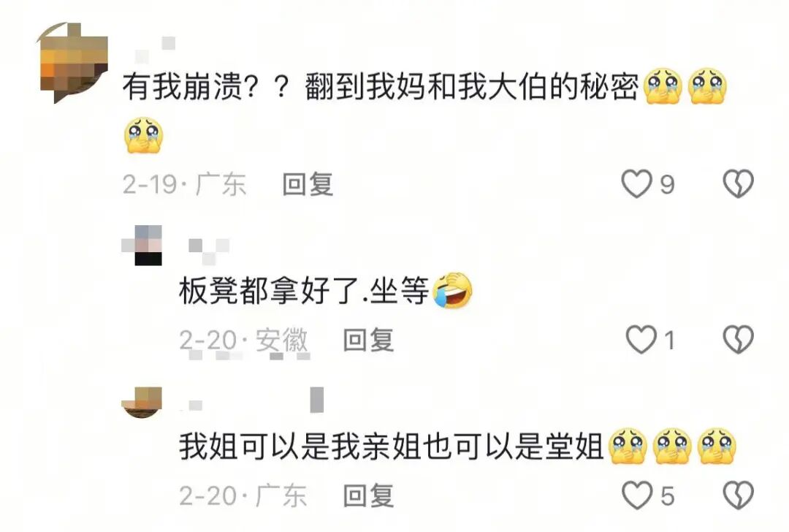Open the top commenter's pixelated orange avatar
This screenshot has width=789, height=532.
pos(74,62)
